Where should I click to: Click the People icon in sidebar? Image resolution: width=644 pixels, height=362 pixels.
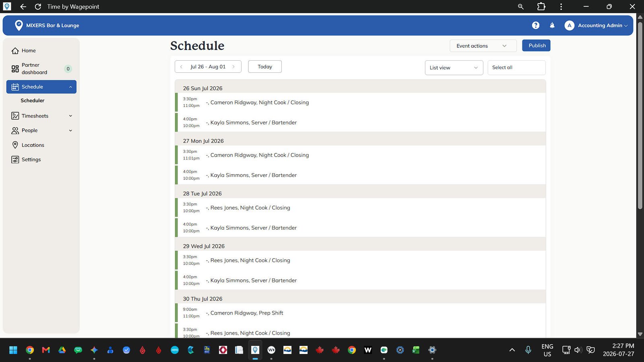[15, 130]
